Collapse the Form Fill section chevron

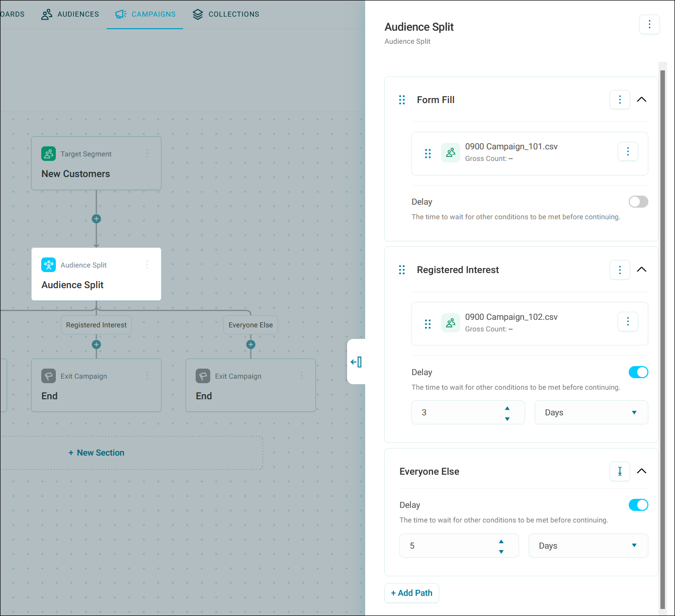tap(642, 100)
